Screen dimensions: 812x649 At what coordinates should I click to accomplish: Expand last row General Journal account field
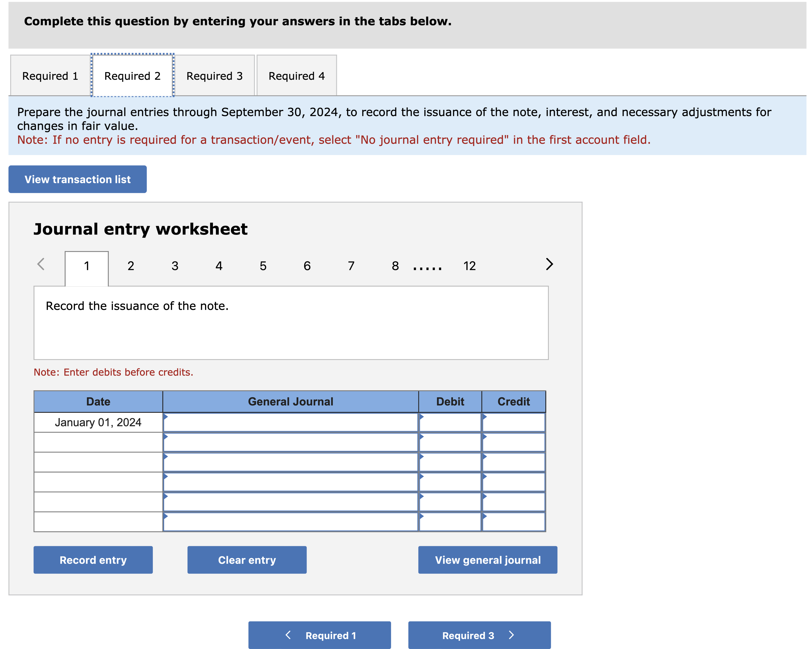coord(290,522)
